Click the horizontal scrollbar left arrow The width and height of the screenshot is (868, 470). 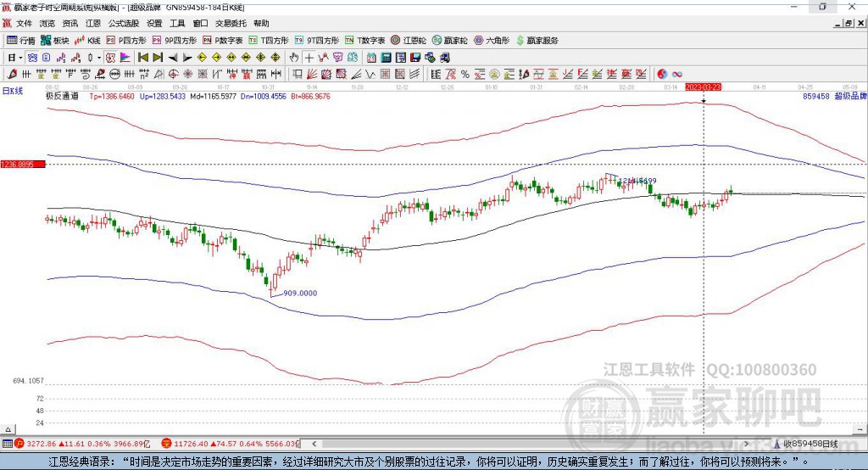(314, 444)
